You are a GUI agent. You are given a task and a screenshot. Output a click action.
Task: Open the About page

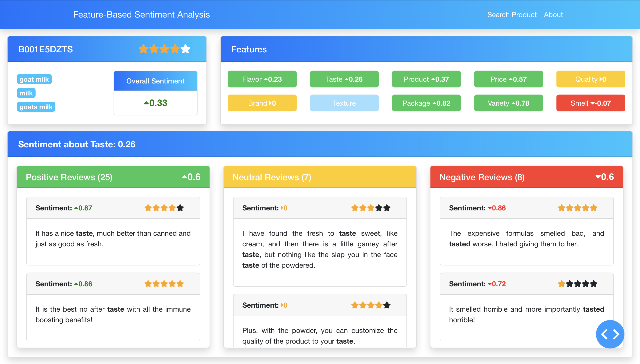point(553,14)
